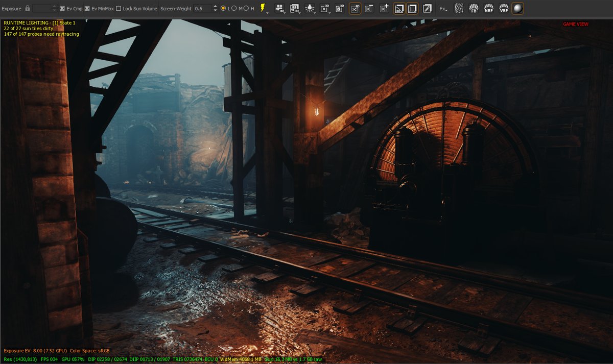613x364 pixels.
Task: Click the glowing hanging lantern in viewport
Action: tap(317, 111)
